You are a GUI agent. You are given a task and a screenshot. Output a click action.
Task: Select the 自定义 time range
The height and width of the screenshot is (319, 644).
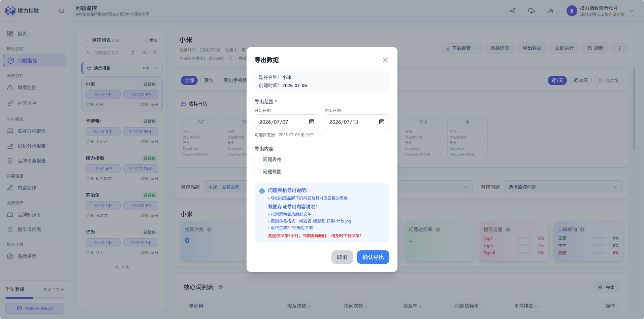pos(609,80)
